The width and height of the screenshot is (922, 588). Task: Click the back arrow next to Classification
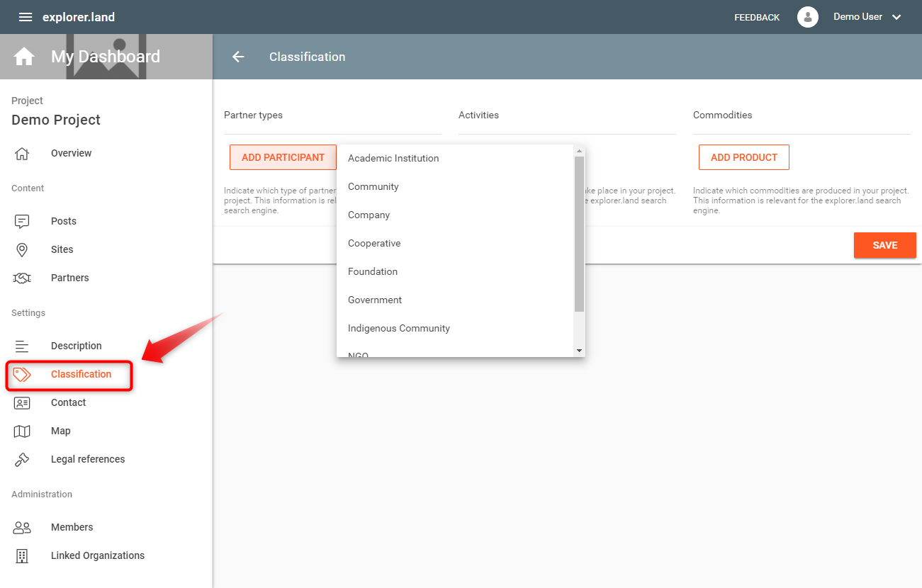[x=238, y=57]
